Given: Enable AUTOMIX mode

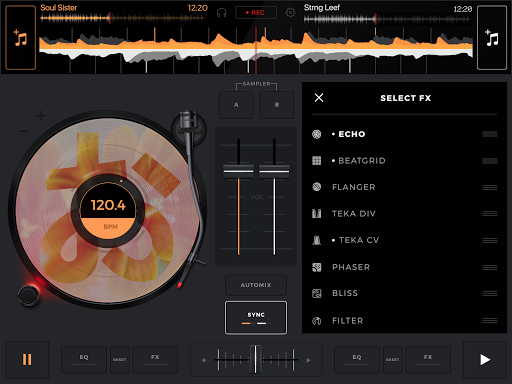Looking at the screenshot, I should 256,285.
